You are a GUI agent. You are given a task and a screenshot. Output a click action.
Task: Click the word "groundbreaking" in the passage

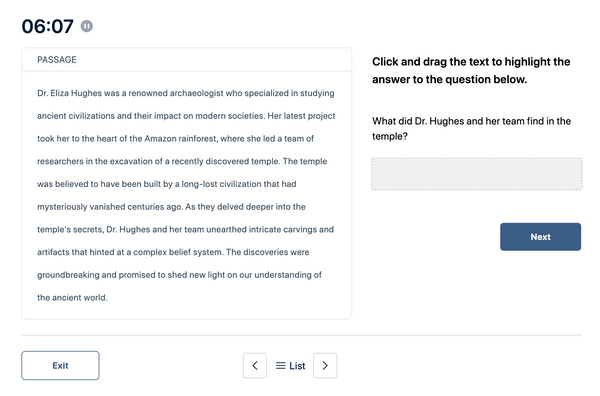tap(68, 275)
